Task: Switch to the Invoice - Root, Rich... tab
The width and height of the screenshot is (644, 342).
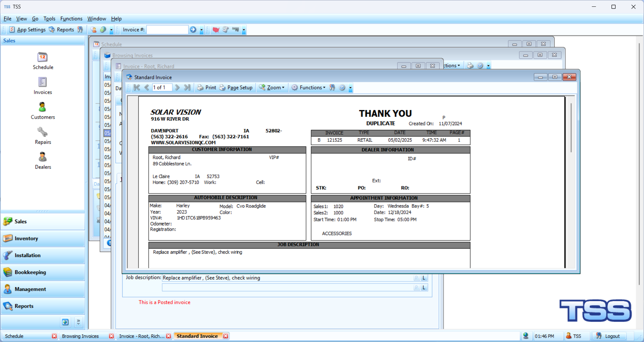Action: click(x=145, y=336)
